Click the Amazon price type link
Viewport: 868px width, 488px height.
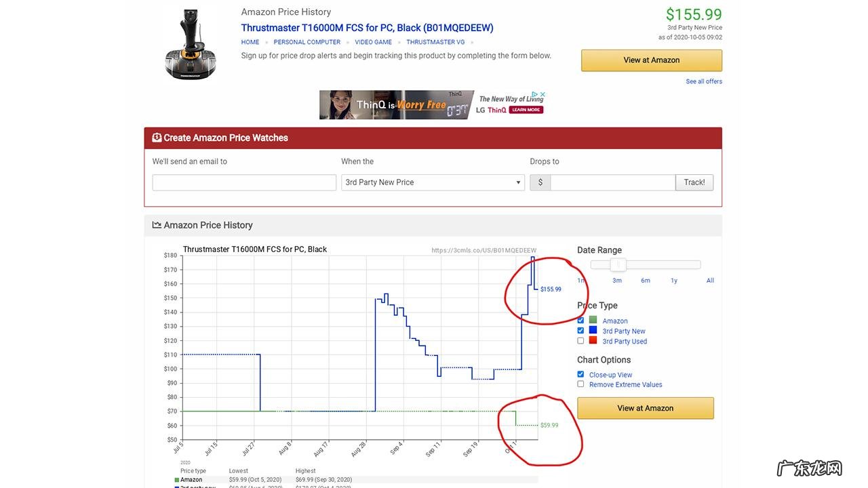point(615,321)
